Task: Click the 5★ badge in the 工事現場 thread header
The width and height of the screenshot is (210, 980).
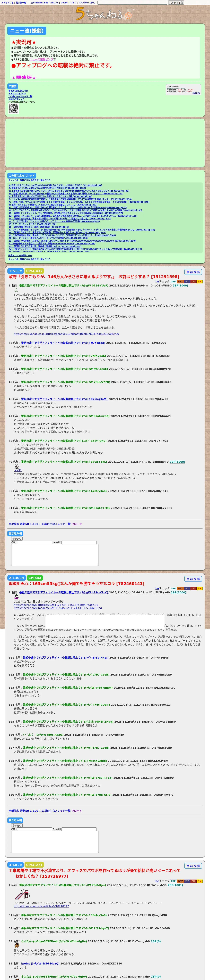Action: tap(200, 881)
